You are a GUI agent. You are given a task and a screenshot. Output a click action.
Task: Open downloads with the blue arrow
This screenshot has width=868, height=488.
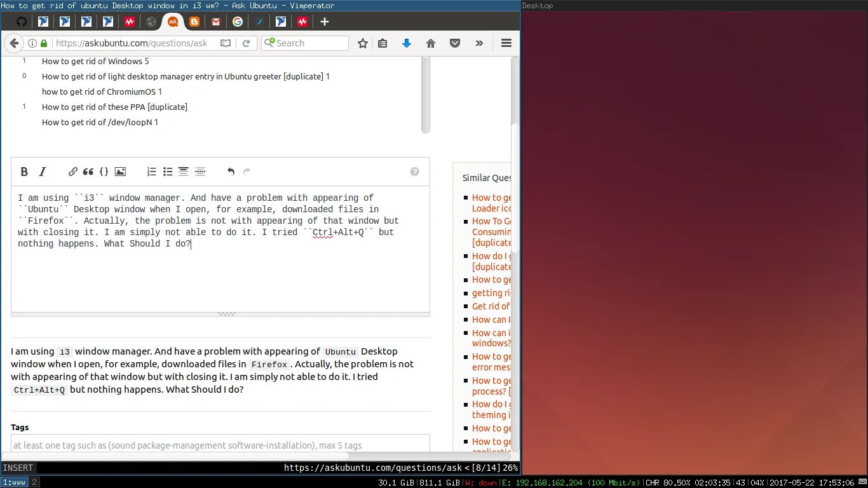[407, 43]
